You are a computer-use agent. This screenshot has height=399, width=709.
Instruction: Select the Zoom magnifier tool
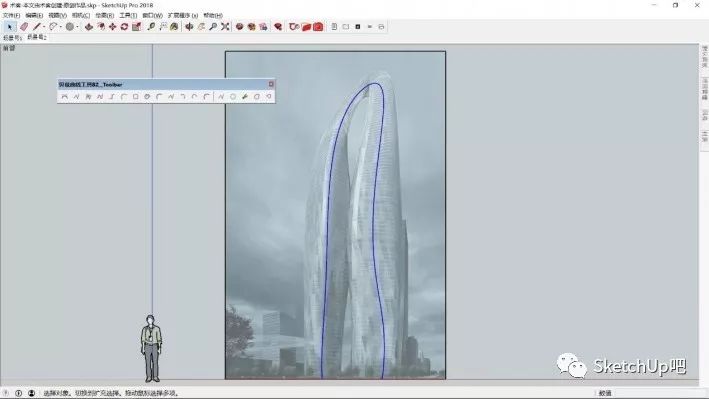213,27
